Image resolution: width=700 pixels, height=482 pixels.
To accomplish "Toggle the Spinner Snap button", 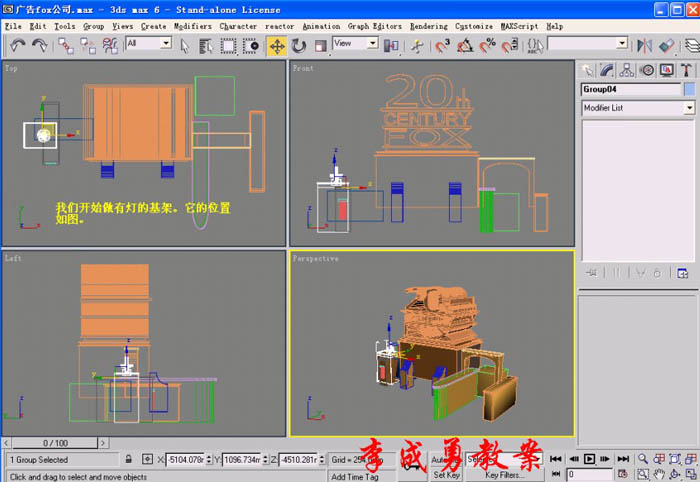I will [x=509, y=46].
